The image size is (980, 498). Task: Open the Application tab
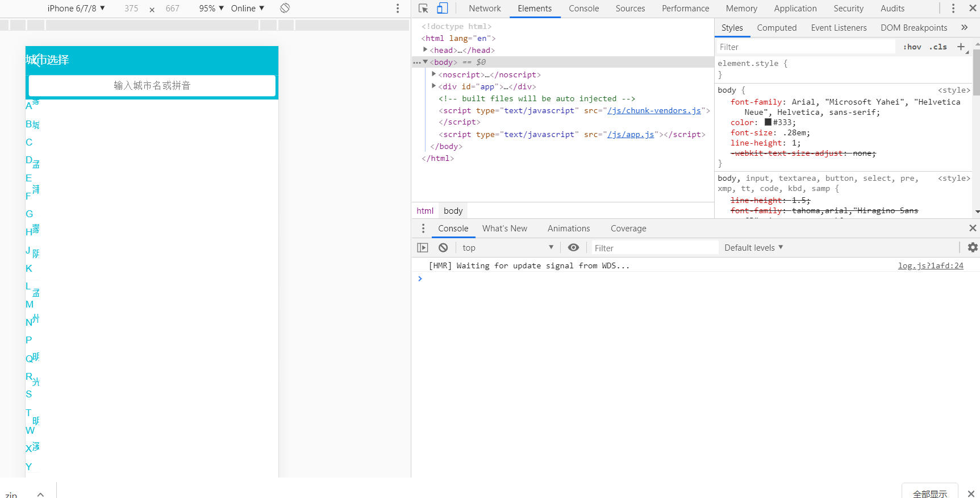pos(795,8)
